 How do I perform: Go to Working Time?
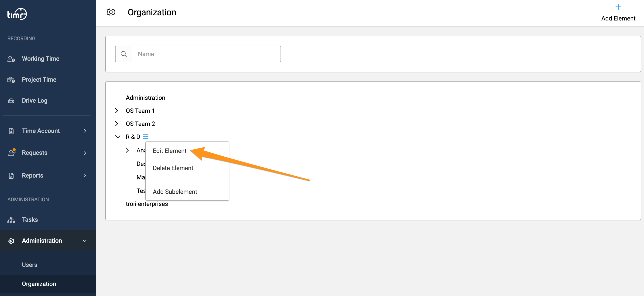41,59
